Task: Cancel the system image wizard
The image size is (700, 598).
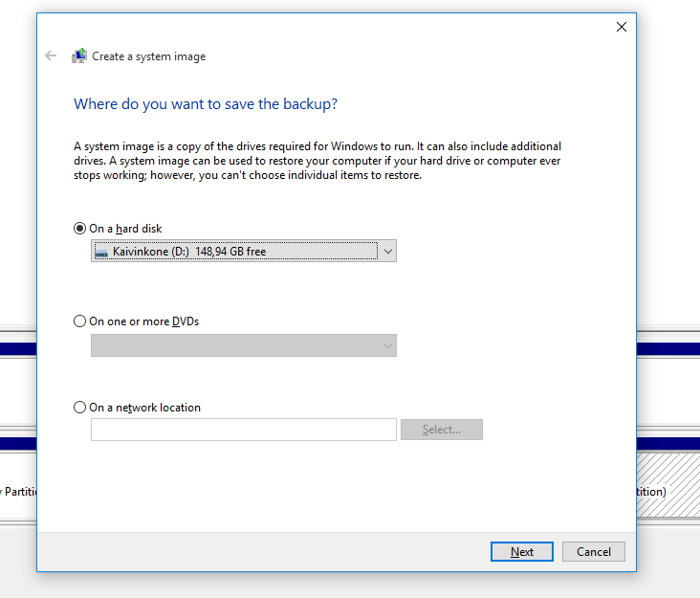Action: tap(593, 552)
